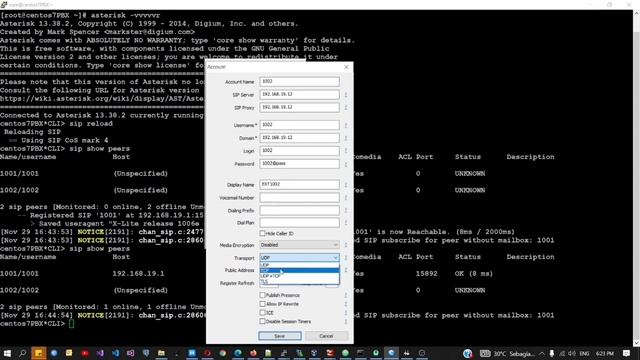Click the help icon beside Display Name
640x360 pixels.
pyautogui.click(x=346, y=185)
